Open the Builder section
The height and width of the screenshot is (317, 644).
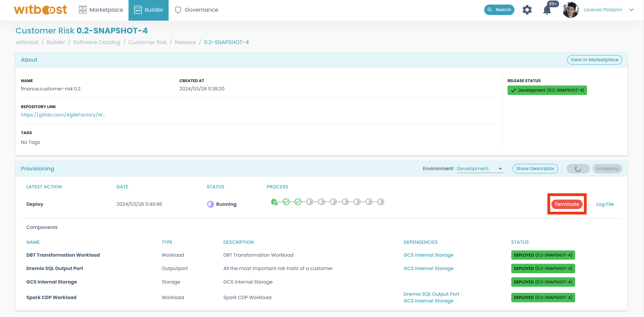click(148, 9)
